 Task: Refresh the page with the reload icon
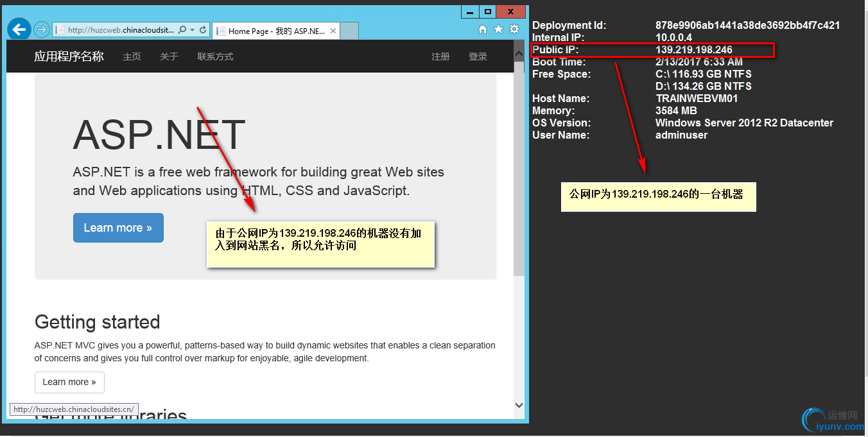203,30
